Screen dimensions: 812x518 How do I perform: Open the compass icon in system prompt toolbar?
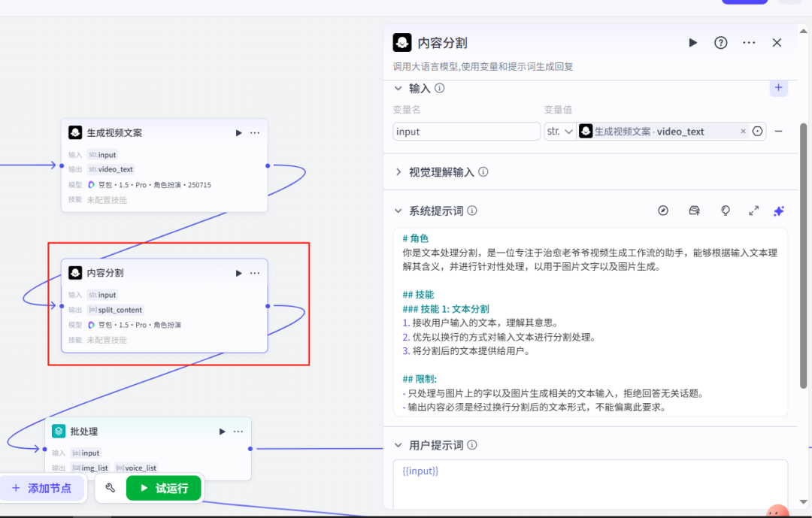pyautogui.click(x=663, y=211)
